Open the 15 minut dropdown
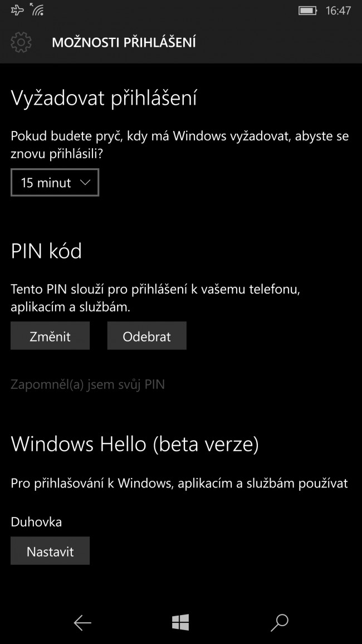The width and height of the screenshot is (362, 644). (55, 182)
